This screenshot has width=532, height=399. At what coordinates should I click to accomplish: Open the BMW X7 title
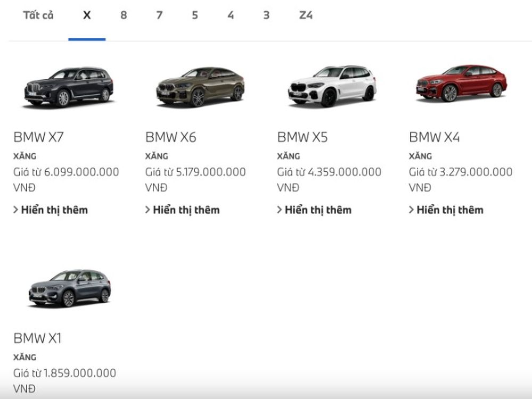pos(38,137)
